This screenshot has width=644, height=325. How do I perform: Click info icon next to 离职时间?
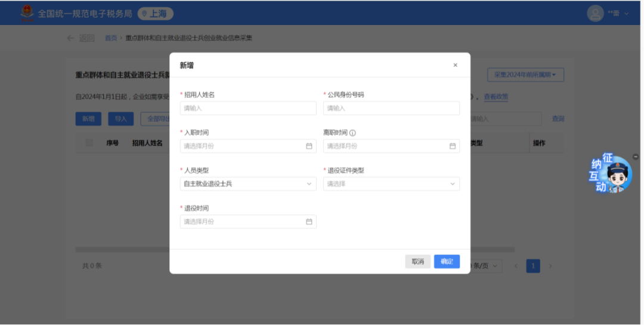click(x=352, y=133)
